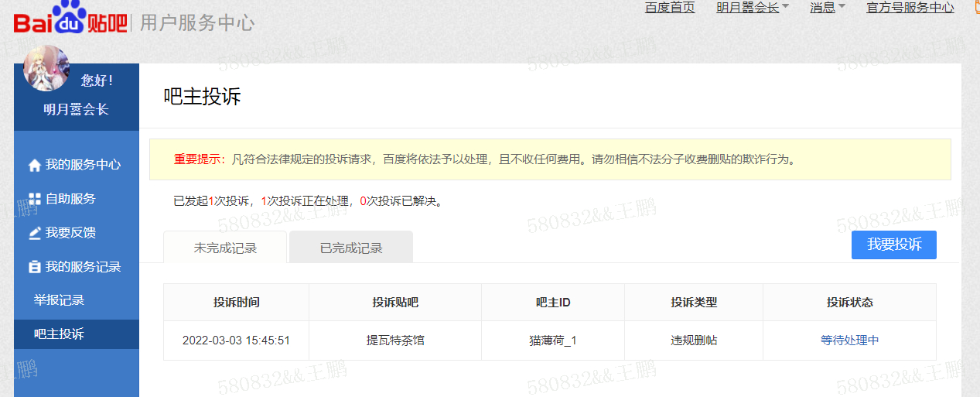
Task: Click the 等待处理中 status link
Action: (x=849, y=341)
